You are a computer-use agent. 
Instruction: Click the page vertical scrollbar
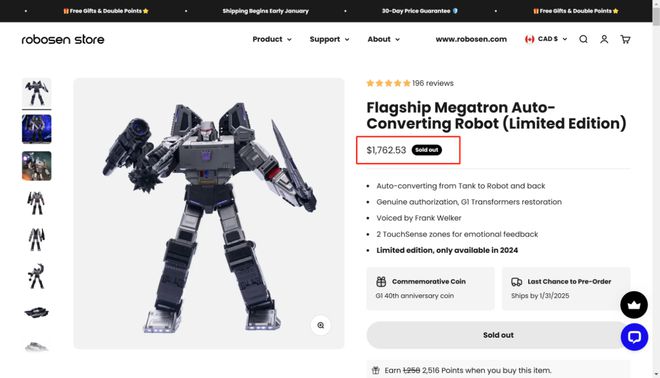(x=656, y=189)
